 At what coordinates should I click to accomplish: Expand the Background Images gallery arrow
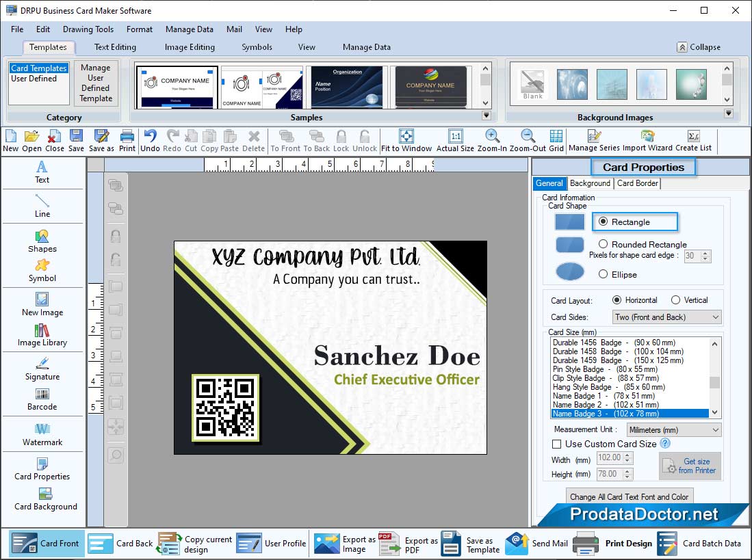pos(729,114)
